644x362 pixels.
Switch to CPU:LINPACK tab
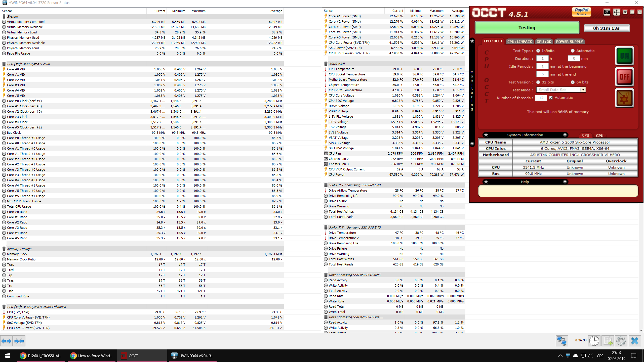(519, 41)
